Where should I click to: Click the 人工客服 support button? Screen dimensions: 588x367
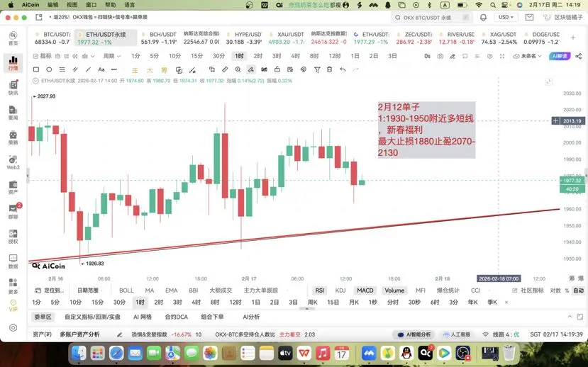[456, 334]
